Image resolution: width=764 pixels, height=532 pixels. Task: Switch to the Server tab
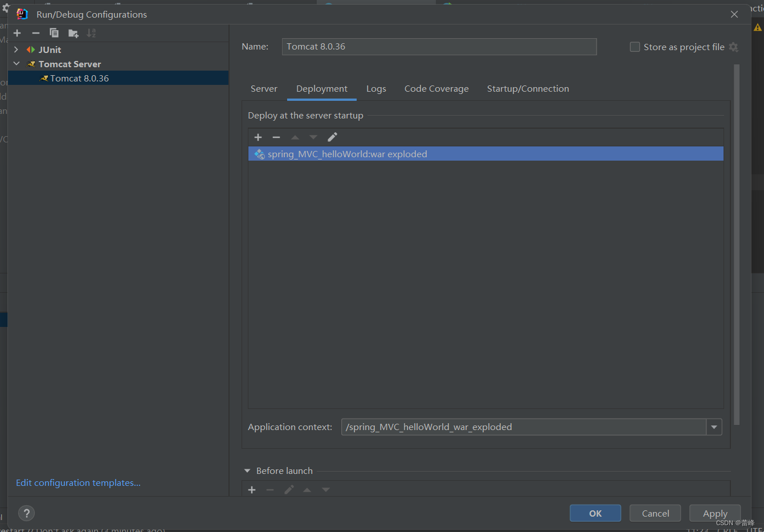pos(264,89)
